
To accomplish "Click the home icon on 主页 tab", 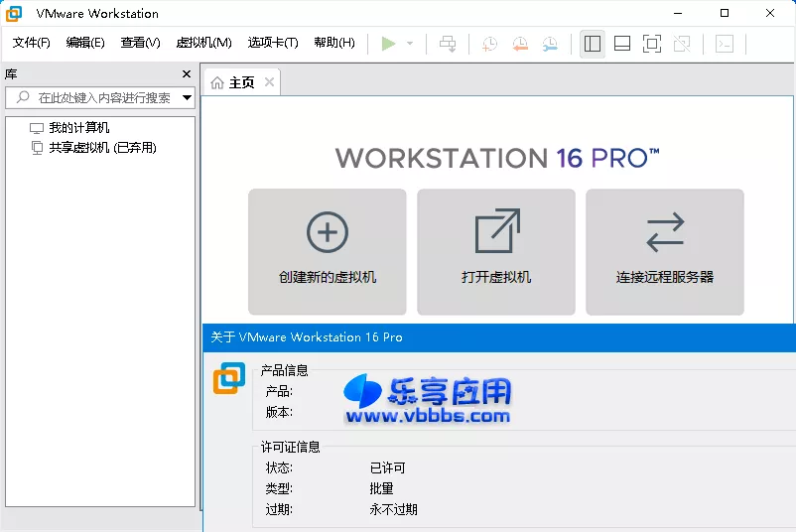I will 217,82.
